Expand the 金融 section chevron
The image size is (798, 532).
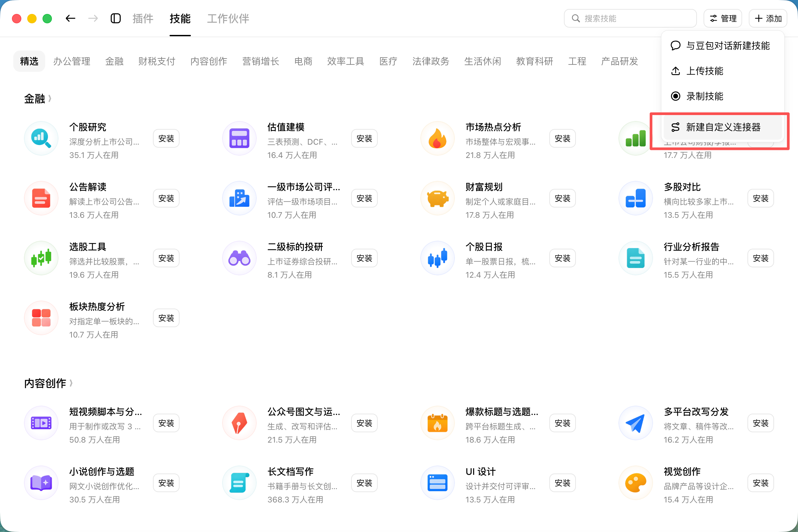point(50,98)
